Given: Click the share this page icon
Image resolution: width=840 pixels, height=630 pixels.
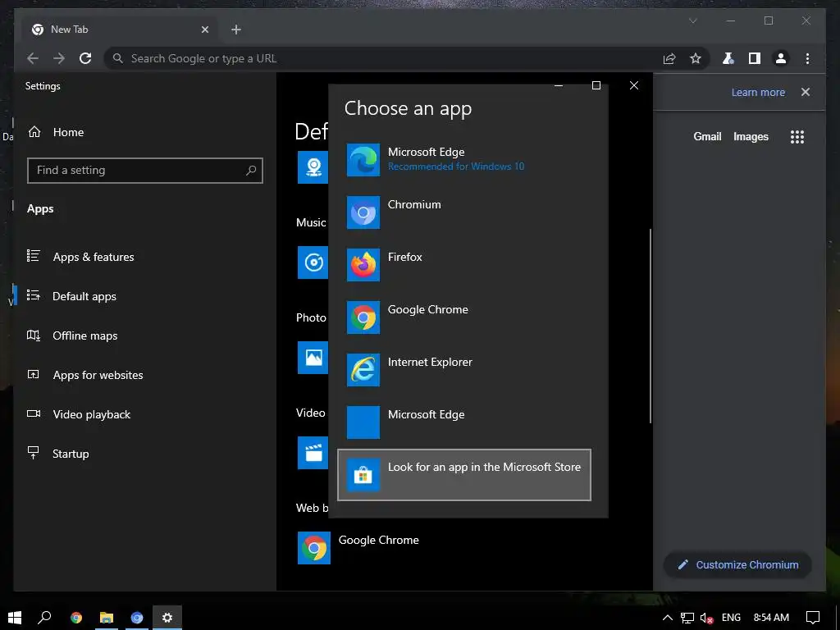Looking at the screenshot, I should pyautogui.click(x=669, y=58).
